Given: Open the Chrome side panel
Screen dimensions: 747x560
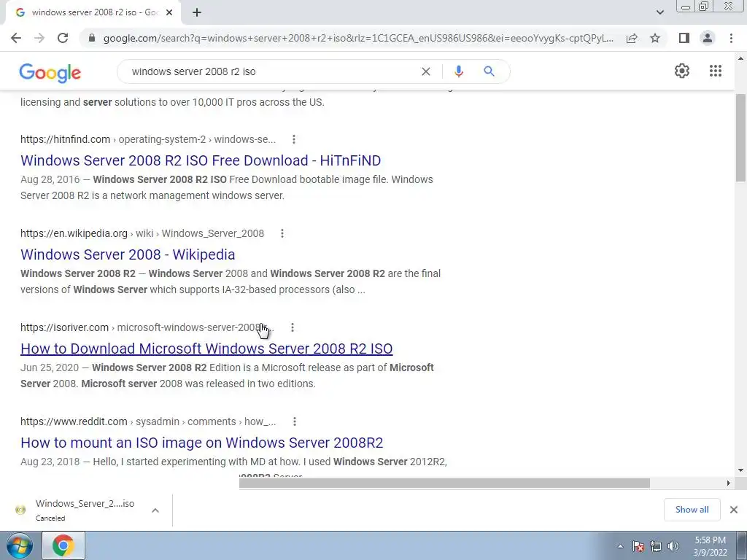Looking at the screenshot, I should click(x=684, y=38).
